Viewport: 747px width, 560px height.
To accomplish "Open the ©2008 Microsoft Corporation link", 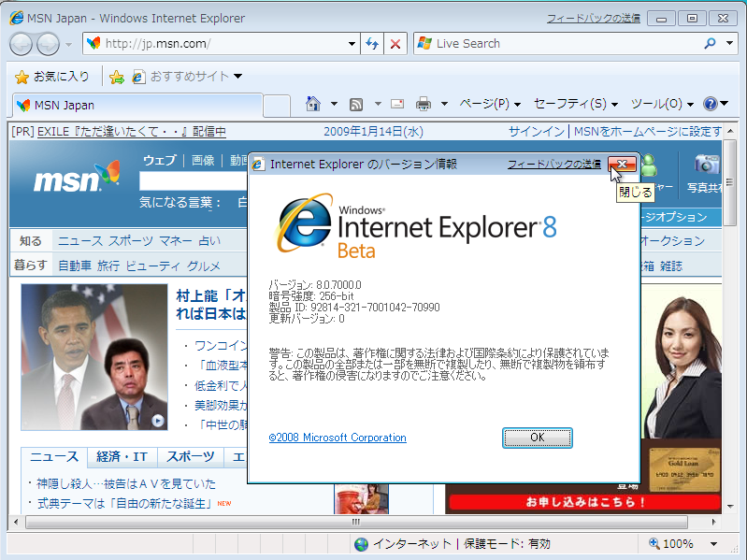I will coord(338,438).
